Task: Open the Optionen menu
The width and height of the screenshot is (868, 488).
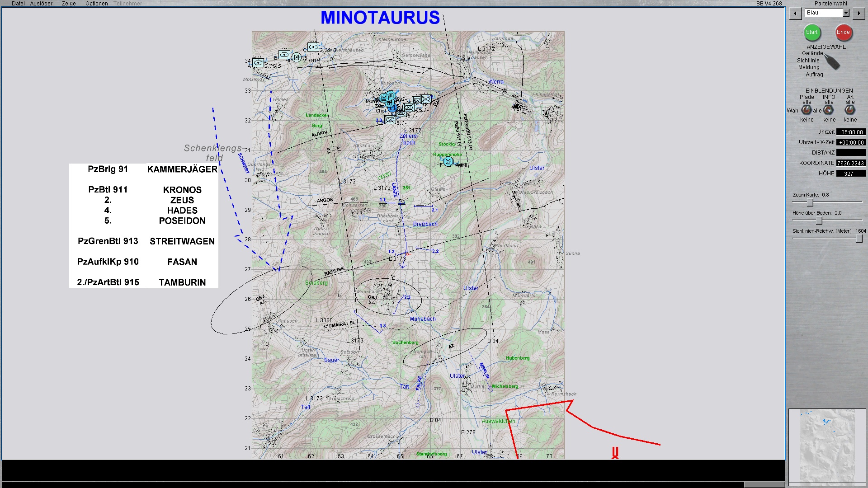Action: (97, 4)
